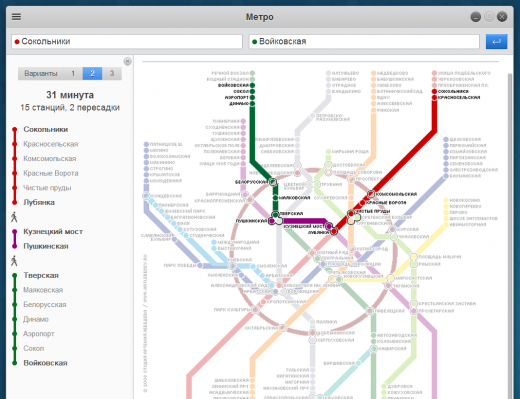Image resolution: width=520 pixels, height=399 pixels.
Task: Select Войковская in the route list
Action: point(45,363)
